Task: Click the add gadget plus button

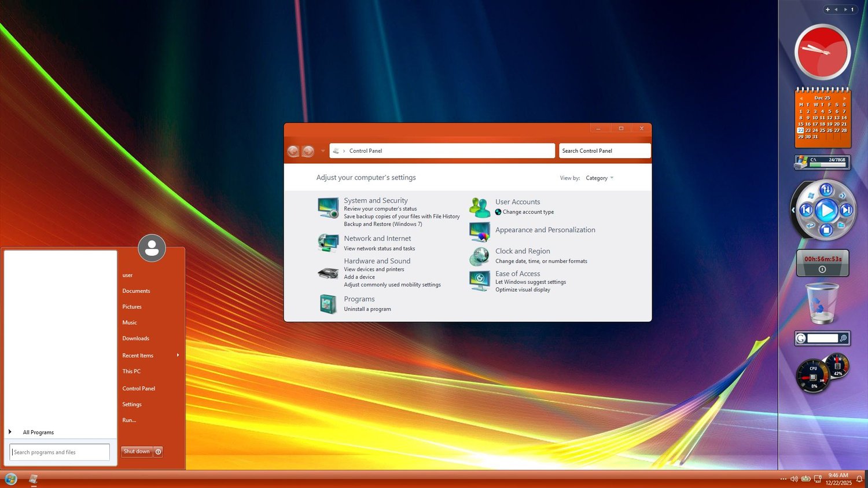Action: point(827,9)
